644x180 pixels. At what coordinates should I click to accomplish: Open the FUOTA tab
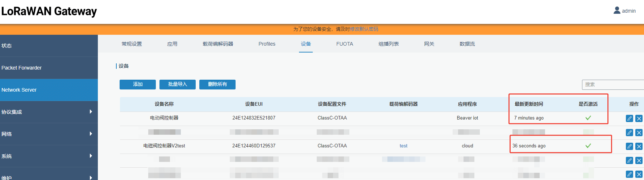pos(344,44)
